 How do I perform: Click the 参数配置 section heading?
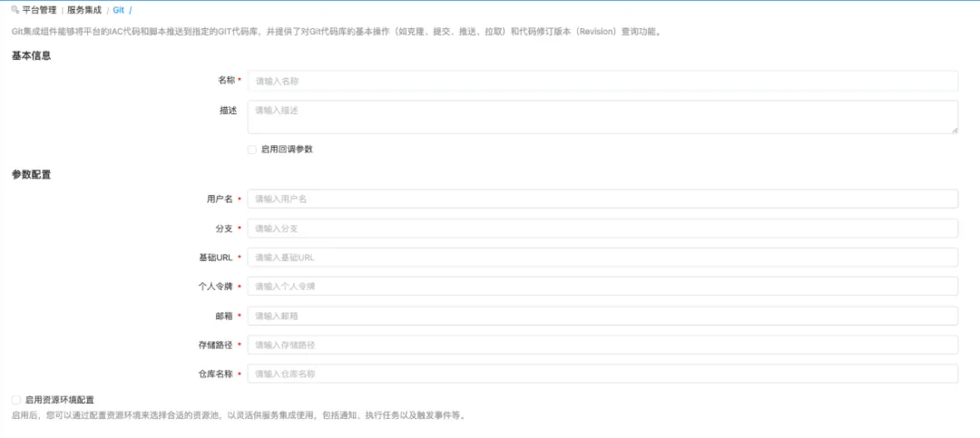coord(31,174)
